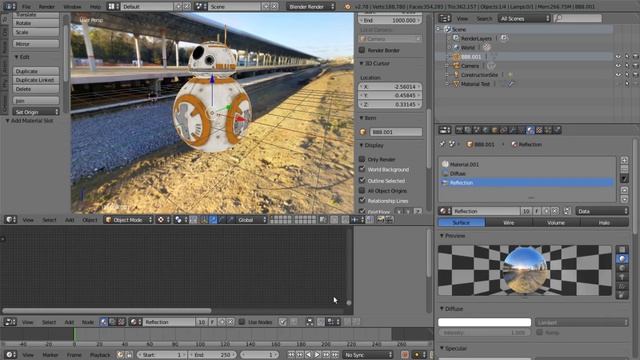Viewport: 640px width, 360px height.
Task: Click the Mirror button
Action: (x=36, y=44)
